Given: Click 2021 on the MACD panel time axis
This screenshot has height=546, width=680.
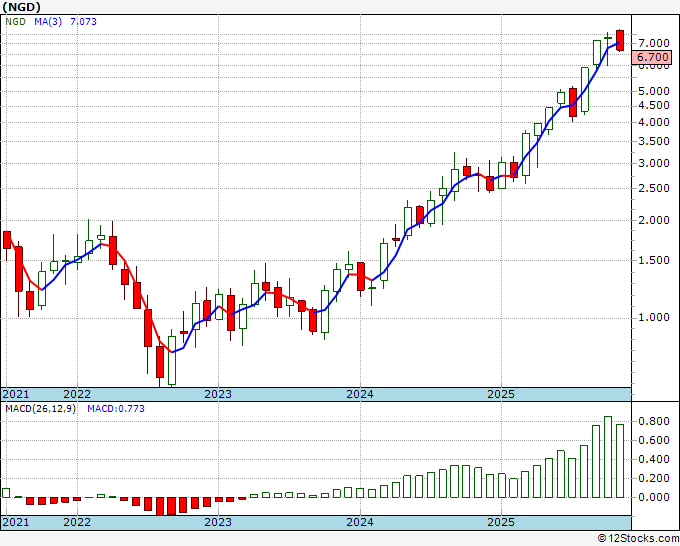Looking at the screenshot, I should 16,522.
